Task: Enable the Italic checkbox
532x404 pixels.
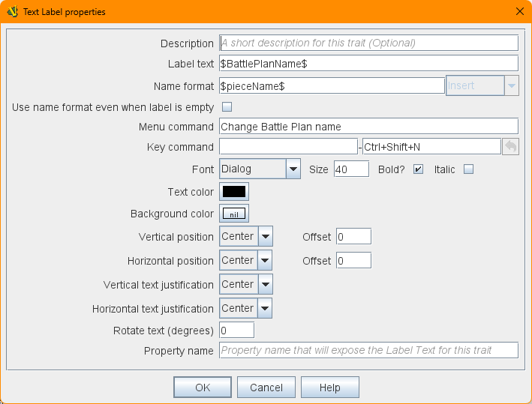Action: (x=468, y=169)
